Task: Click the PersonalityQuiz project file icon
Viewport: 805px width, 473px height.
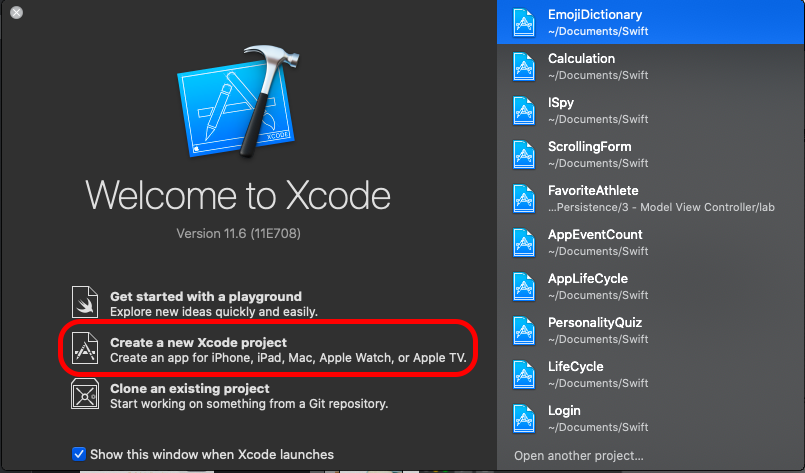Action: pos(524,331)
